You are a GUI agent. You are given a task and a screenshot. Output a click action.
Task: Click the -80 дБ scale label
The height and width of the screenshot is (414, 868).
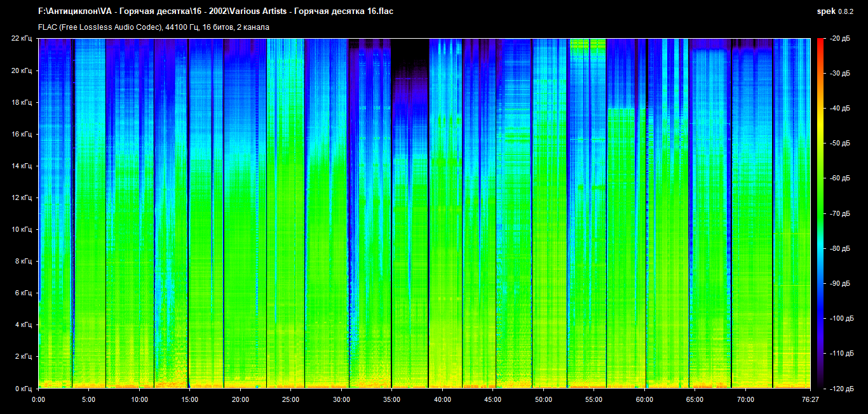tap(839, 248)
